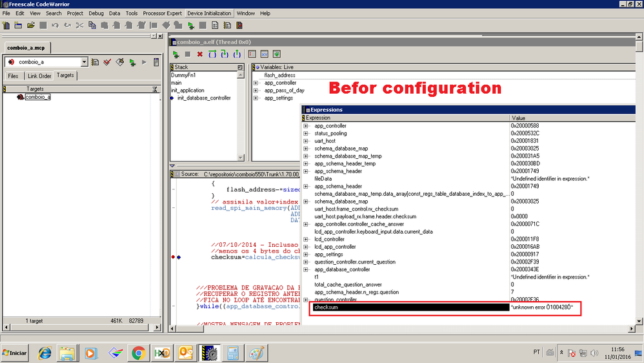Click the volume speaker tray icon
The image size is (644, 363).
tap(594, 353)
